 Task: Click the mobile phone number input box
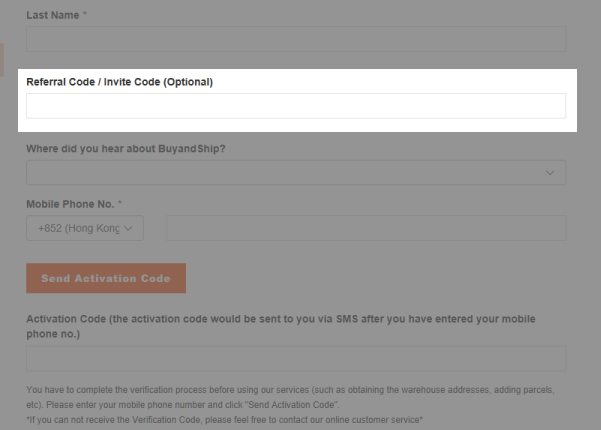pos(366,228)
